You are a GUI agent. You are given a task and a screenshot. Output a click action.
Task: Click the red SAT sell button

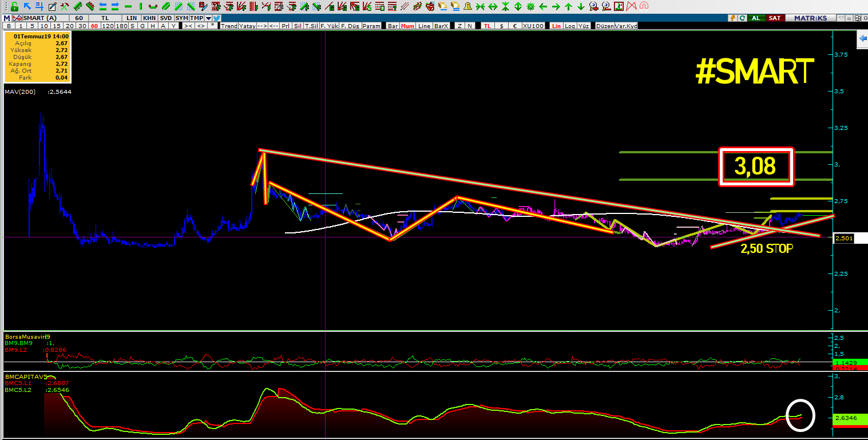tap(775, 18)
